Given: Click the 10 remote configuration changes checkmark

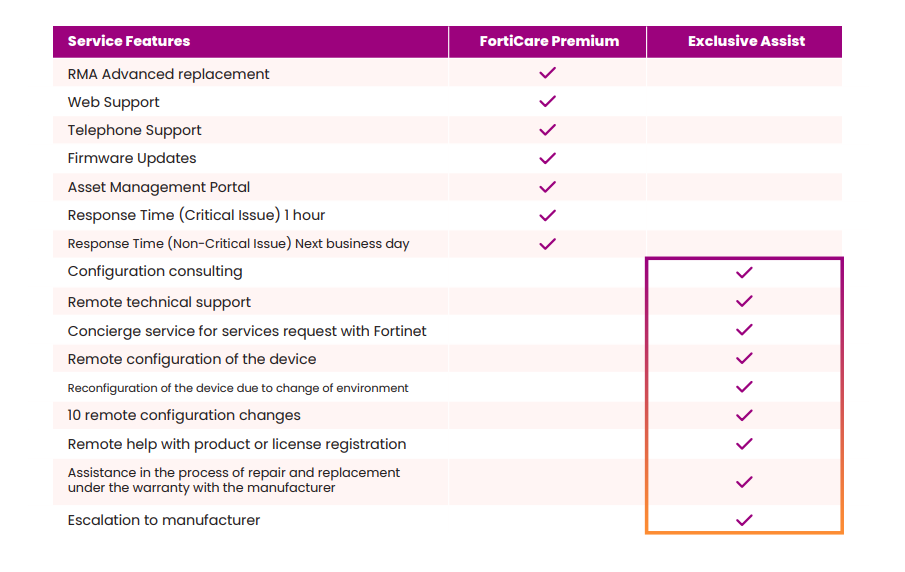Looking at the screenshot, I should coord(744,415).
